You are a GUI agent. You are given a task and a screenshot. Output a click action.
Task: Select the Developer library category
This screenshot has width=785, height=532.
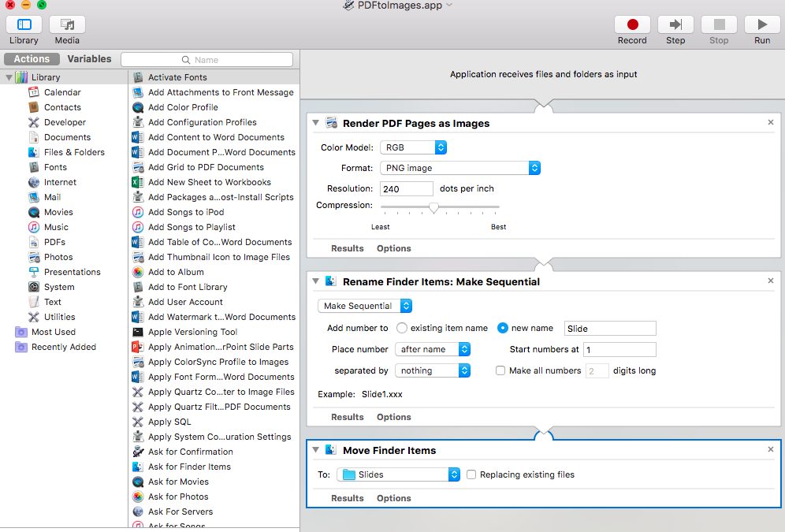coord(65,122)
